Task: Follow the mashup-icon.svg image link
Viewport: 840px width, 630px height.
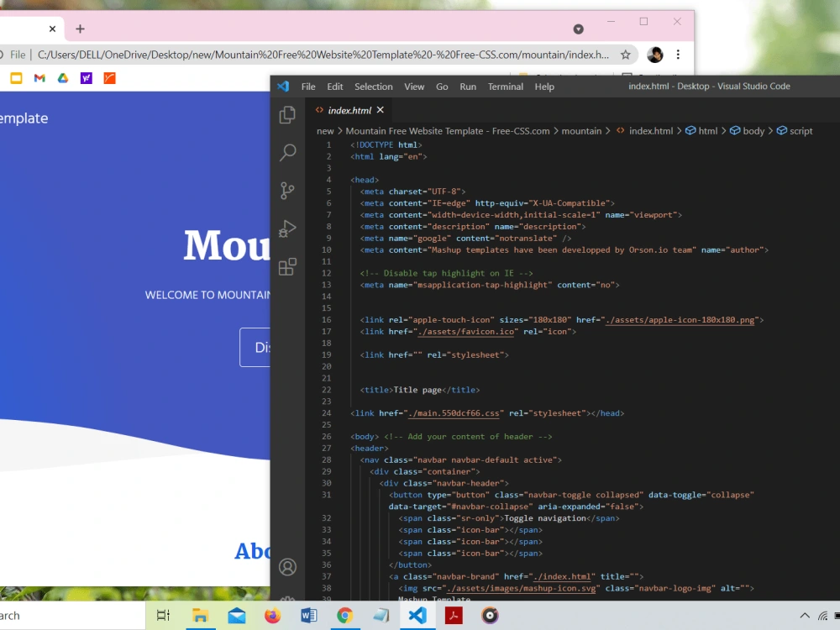Action: coord(521,588)
